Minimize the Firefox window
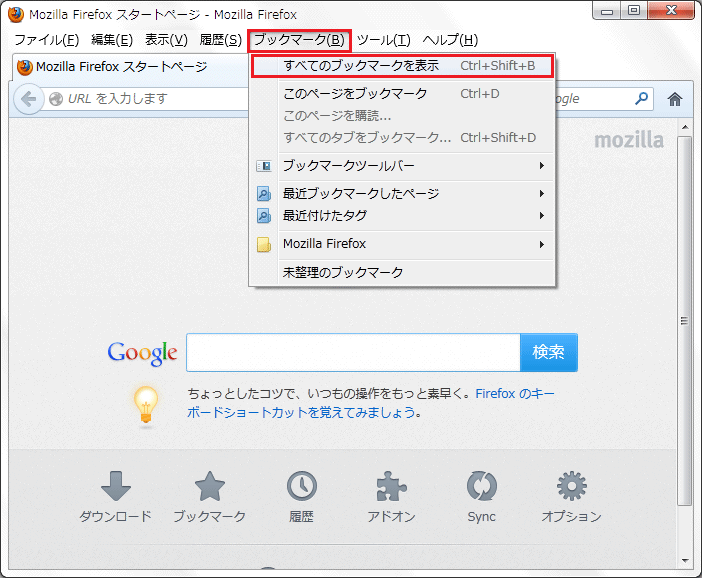The image size is (702, 578). point(607,11)
